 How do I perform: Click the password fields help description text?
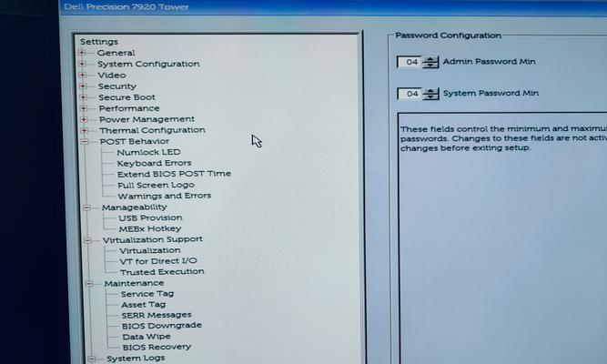coord(503,138)
